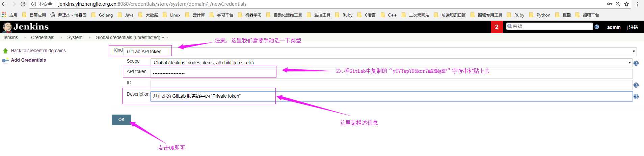Open the first Ruby bookmark folder

[344, 15]
